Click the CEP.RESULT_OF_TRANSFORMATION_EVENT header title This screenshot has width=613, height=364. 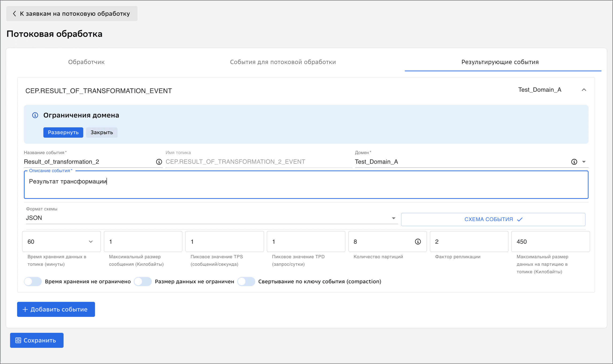pyautogui.click(x=99, y=91)
